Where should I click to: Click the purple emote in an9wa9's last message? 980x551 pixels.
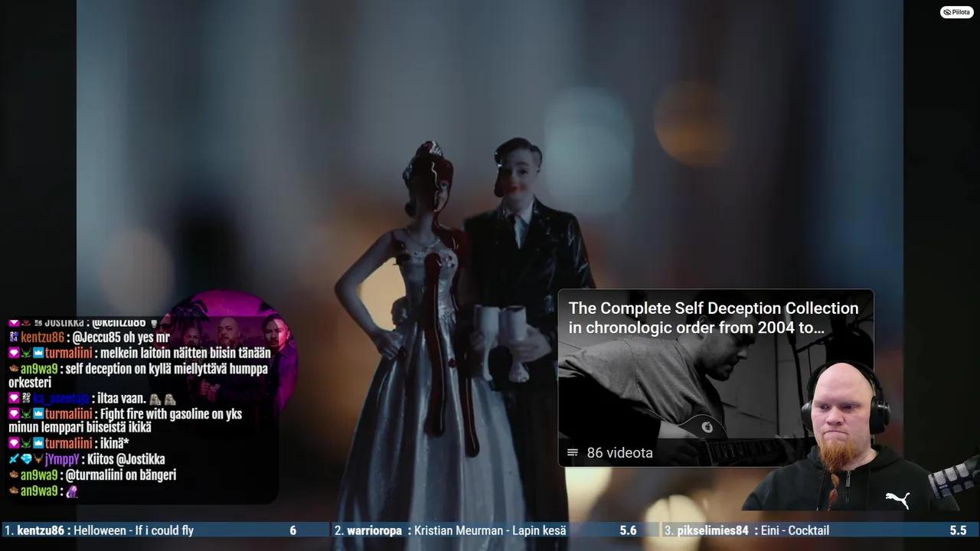pyautogui.click(x=72, y=491)
